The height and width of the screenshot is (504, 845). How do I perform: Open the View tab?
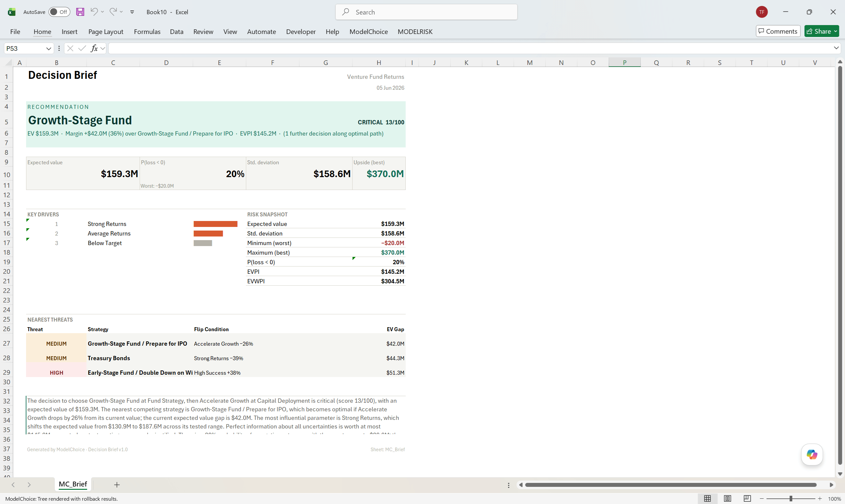click(x=230, y=32)
